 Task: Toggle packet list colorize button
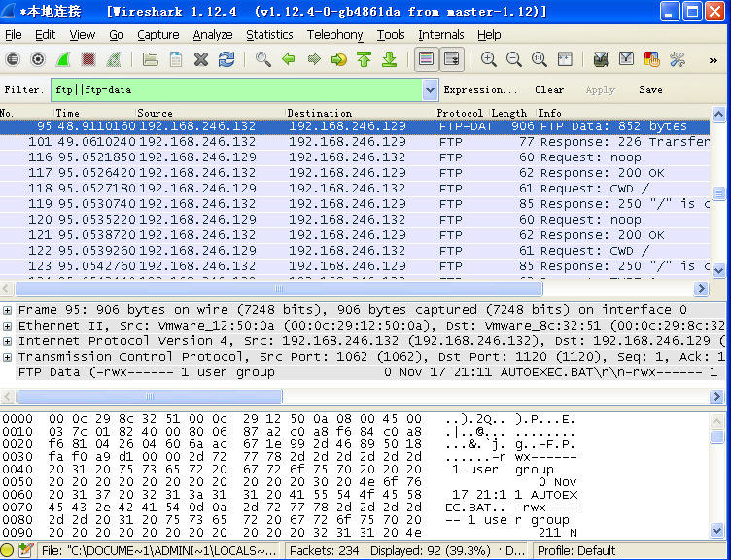[426, 59]
